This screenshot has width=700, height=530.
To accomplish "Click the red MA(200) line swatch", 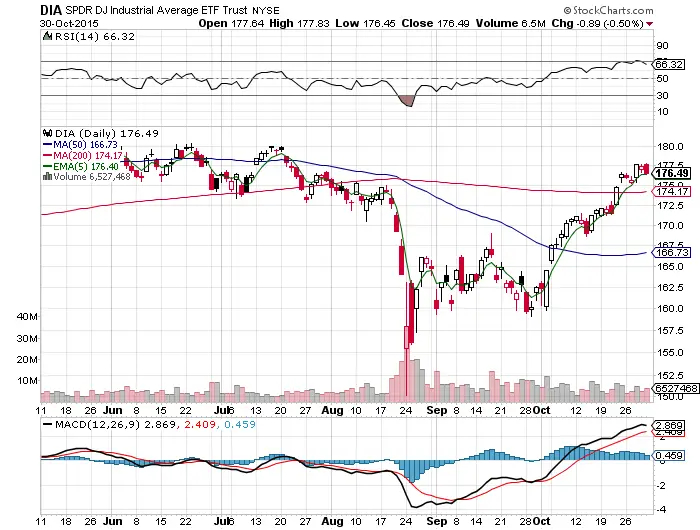I will pos(47,155).
